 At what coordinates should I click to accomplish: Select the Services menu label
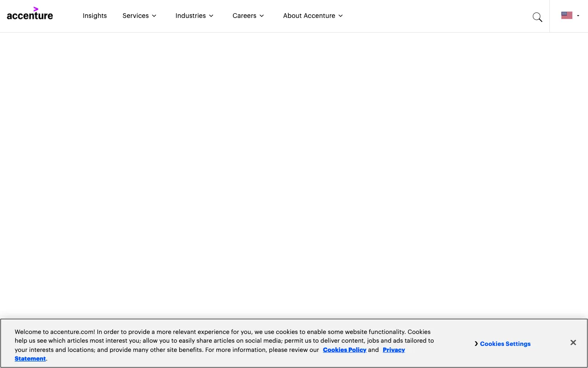136,16
